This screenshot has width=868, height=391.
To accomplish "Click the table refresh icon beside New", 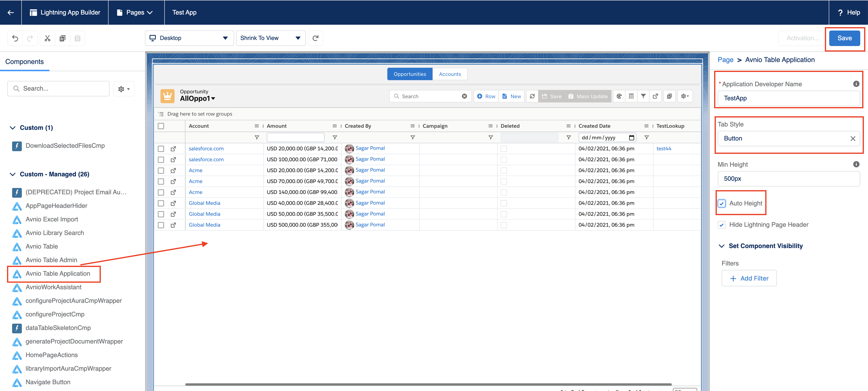I will tap(532, 96).
